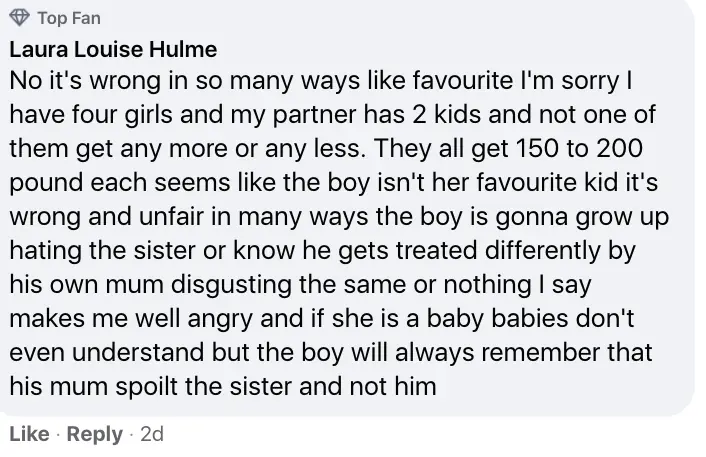Open Laura Louise Hulme's profile
The image size is (706, 457).
(x=113, y=49)
